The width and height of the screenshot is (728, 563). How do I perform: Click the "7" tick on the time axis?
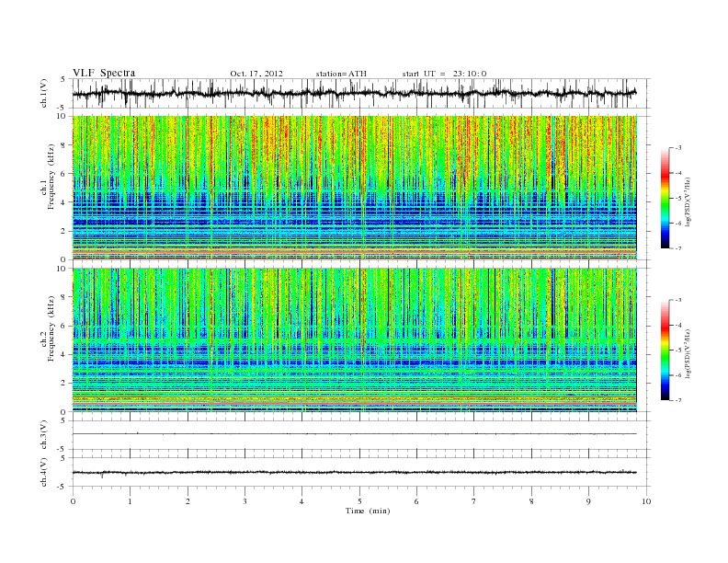pos(474,501)
